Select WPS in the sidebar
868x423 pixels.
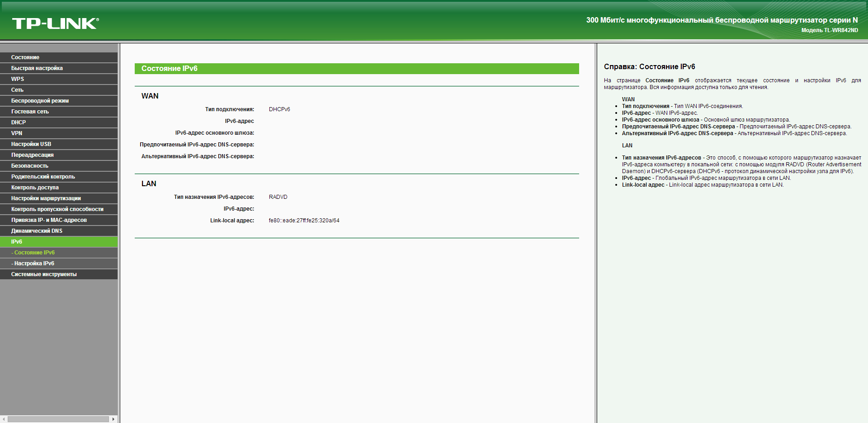[x=59, y=79]
